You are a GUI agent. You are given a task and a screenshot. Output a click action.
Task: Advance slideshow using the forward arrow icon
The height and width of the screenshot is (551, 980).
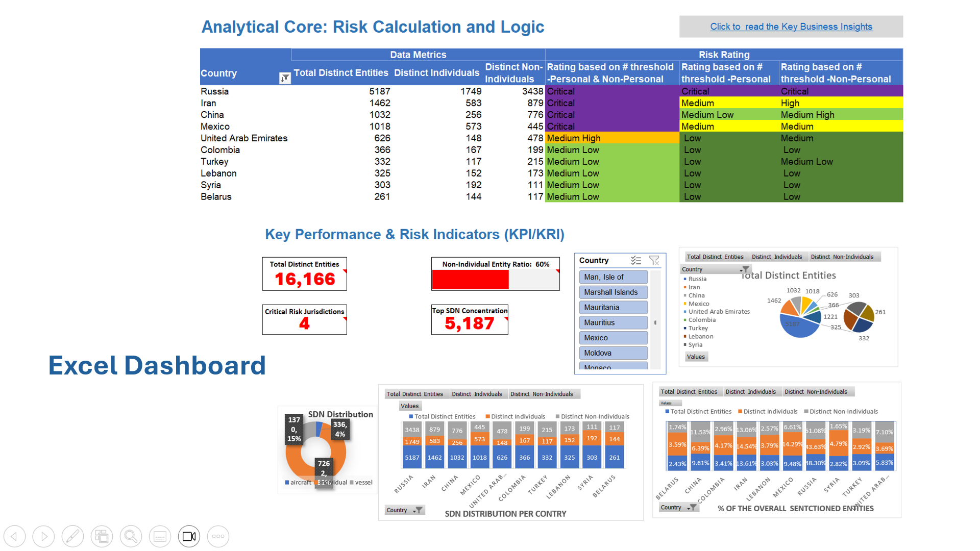coord(43,536)
